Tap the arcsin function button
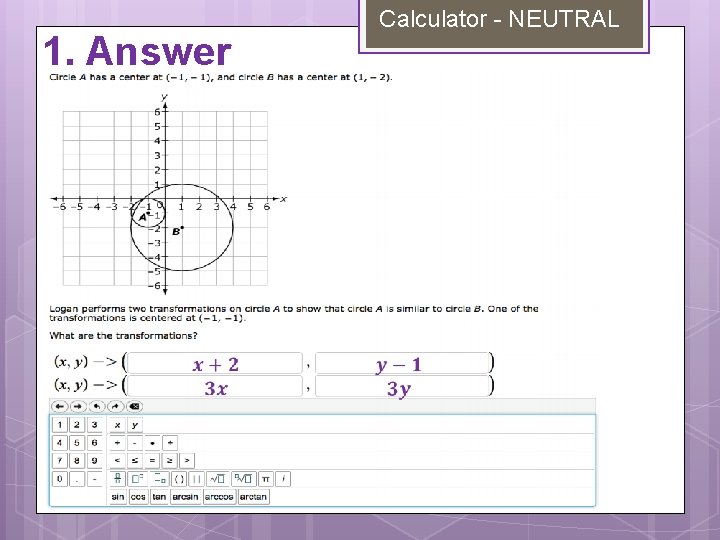The width and height of the screenshot is (720, 540). coord(185,497)
